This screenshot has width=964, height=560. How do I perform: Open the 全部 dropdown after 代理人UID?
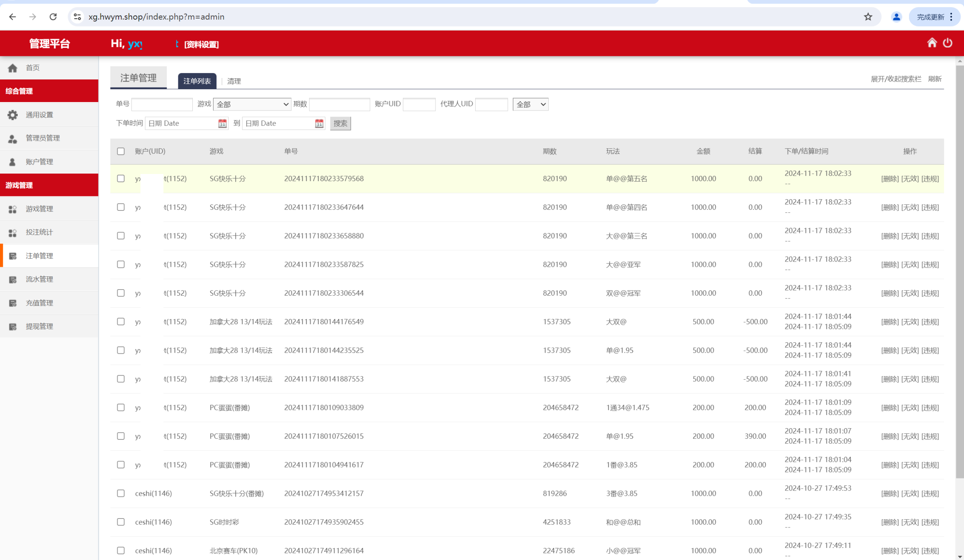click(x=530, y=104)
